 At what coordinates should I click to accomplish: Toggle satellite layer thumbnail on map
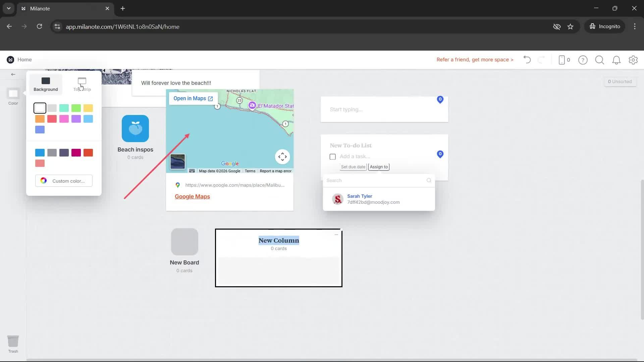tap(177, 162)
